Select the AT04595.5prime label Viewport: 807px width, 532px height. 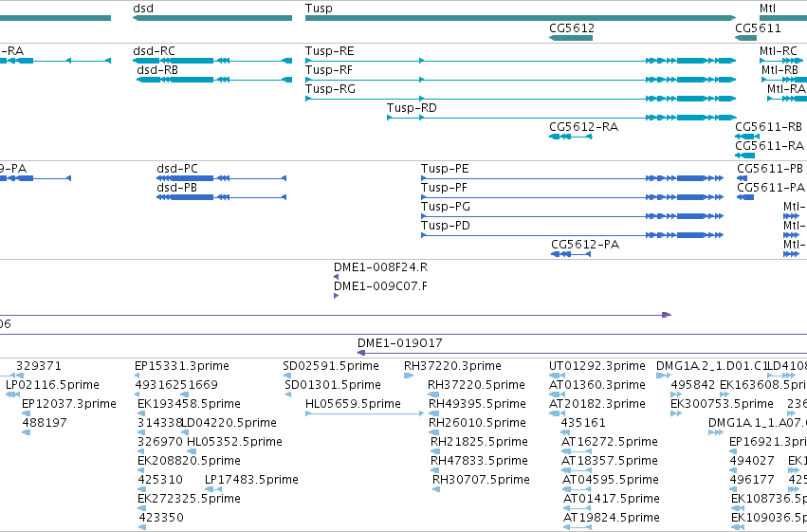[x=611, y=481]
